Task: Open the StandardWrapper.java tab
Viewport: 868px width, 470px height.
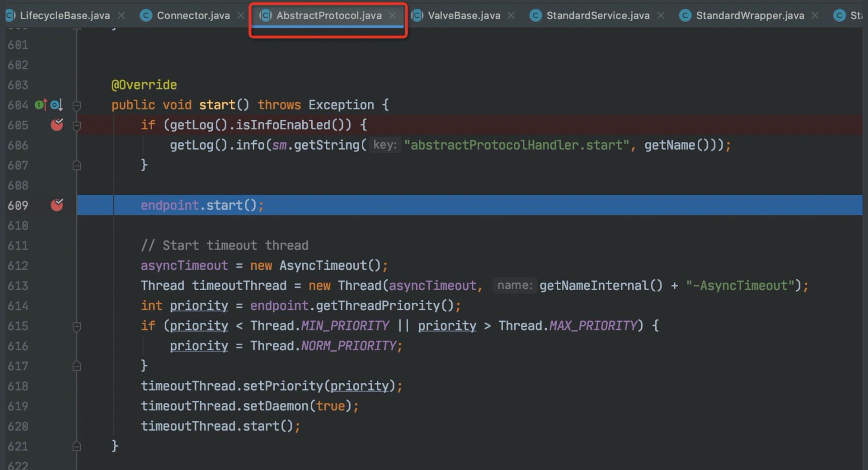Action: (x=750, y=16)
